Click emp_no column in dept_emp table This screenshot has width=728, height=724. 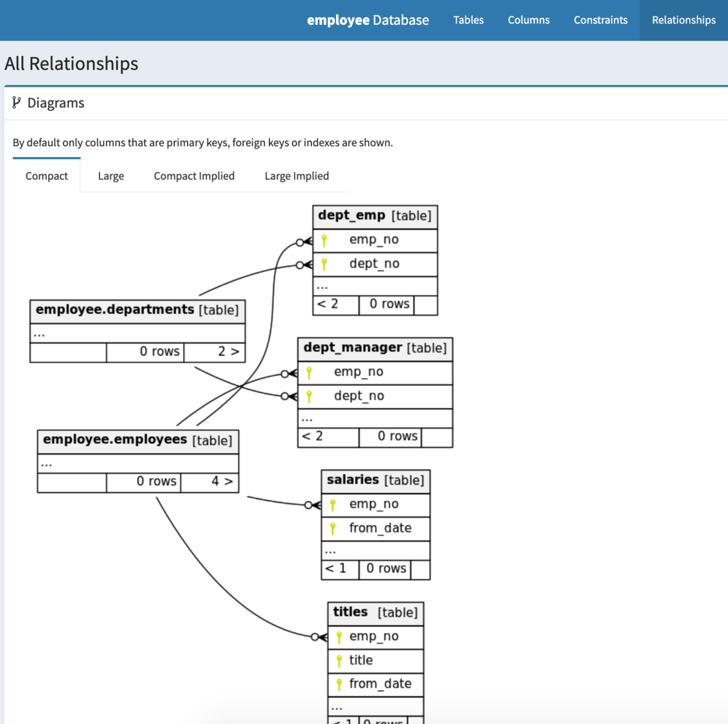(x=374, y=240)
